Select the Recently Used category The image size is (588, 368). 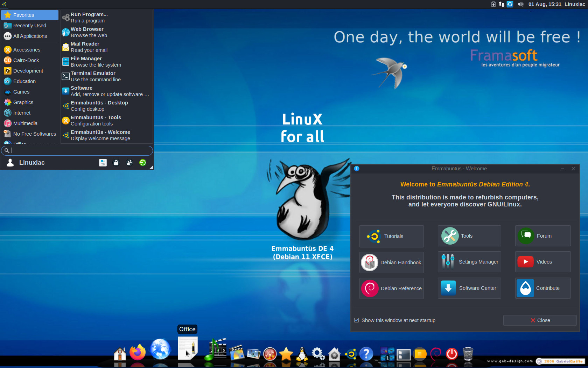click(x=30, y=26)
